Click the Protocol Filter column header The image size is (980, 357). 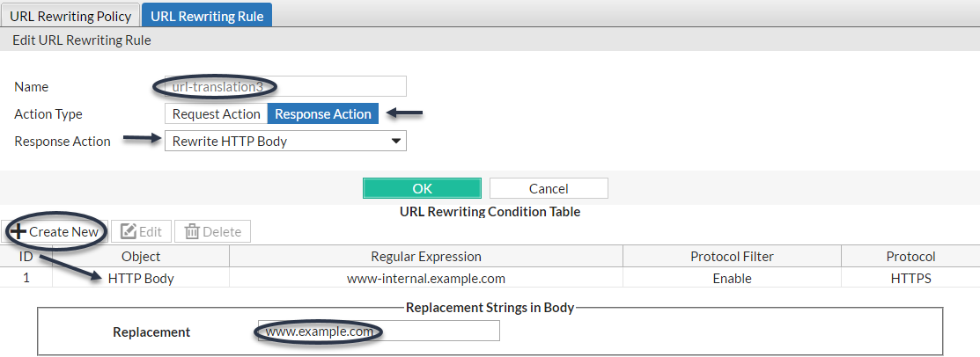(x=732, y=257)
